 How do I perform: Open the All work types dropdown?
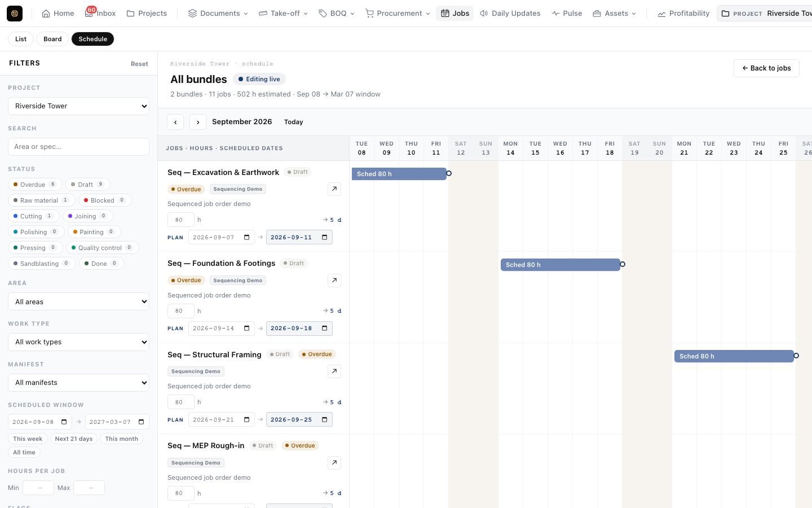point(78,342)
